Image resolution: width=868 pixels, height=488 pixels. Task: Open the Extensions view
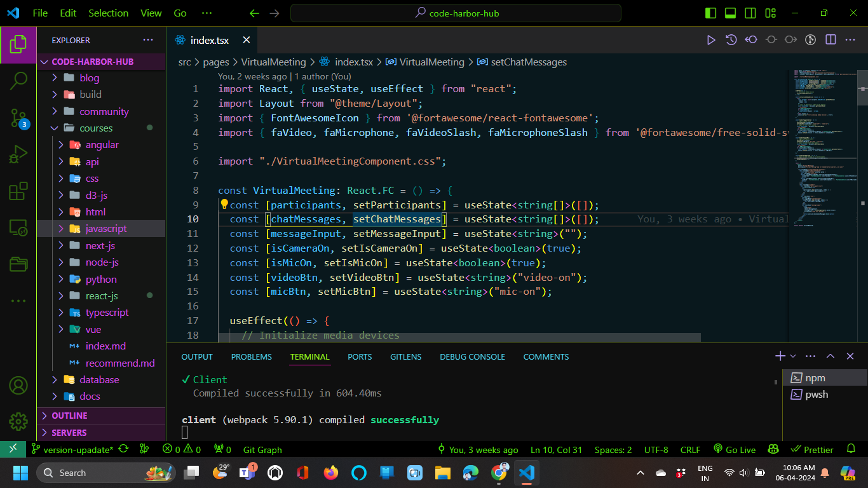(x=18, y=191)
